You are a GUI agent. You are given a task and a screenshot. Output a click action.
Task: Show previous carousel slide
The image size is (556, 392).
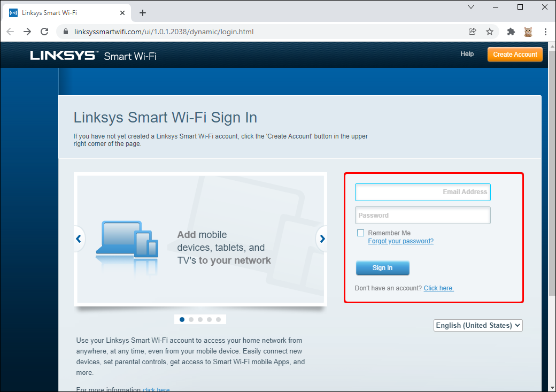79,239
